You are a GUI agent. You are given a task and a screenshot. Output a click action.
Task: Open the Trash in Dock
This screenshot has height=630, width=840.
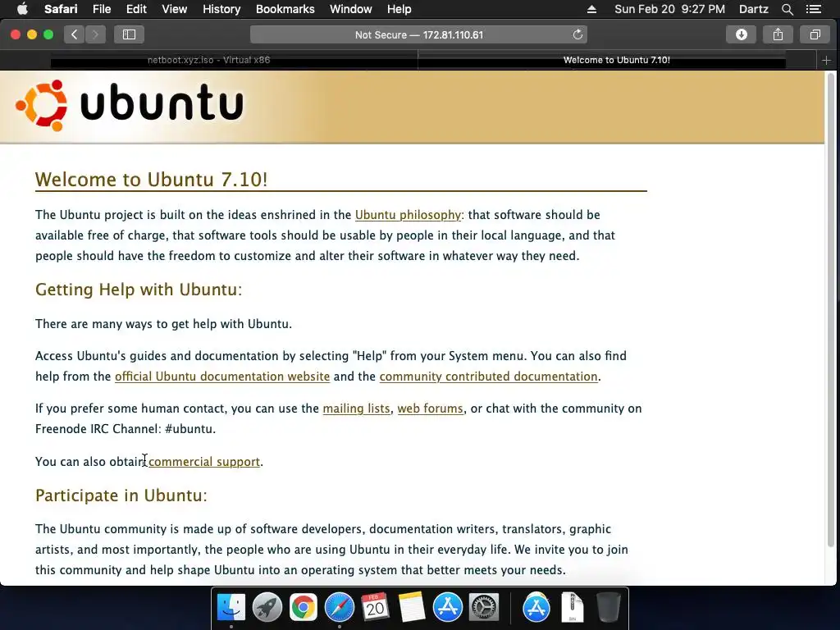click(x=608, y=608)
